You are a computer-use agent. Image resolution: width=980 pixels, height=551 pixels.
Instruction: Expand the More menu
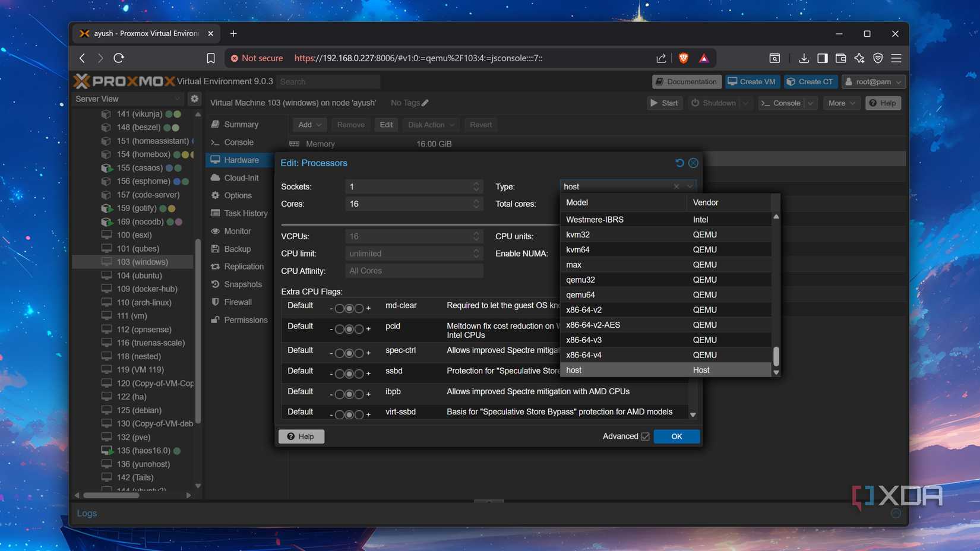pos(841,103)
